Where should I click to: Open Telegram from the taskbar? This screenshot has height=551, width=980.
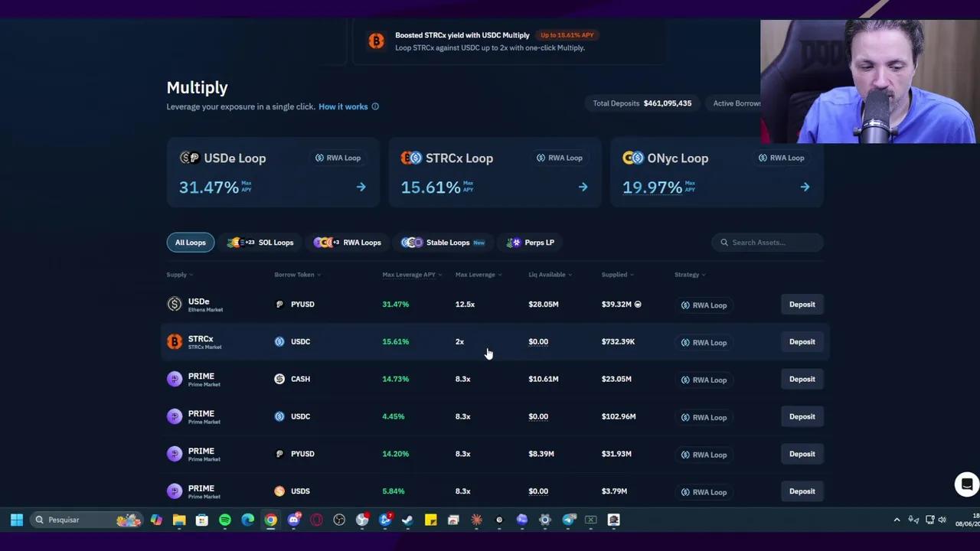click(x=568, y=520)
